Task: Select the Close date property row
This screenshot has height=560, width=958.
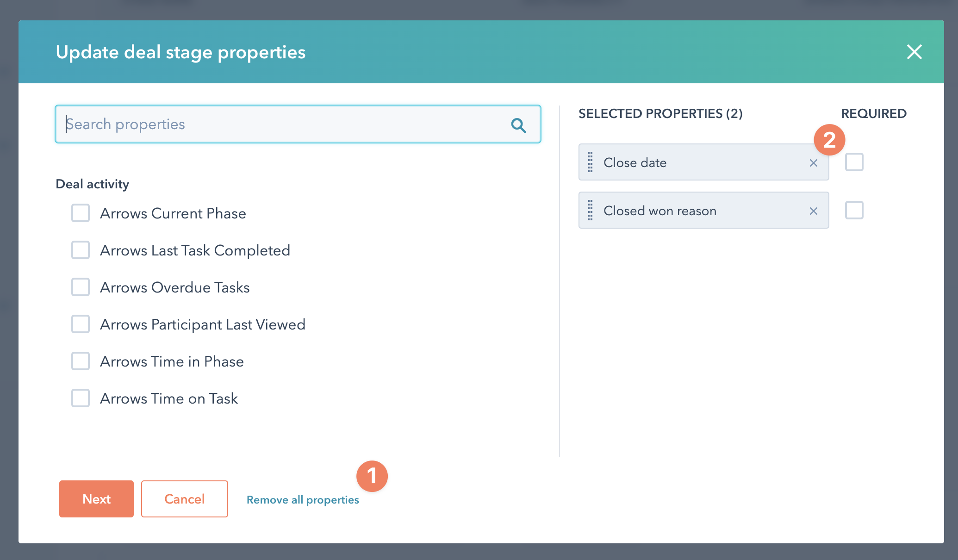Action: pyautogui.click(x=694, y=162)
